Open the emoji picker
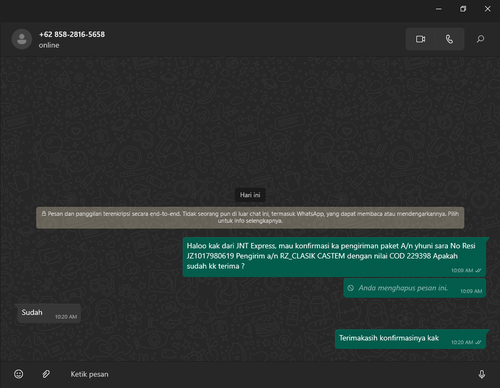Viewport: 500px width, 388px height. [x=19, y=374]
